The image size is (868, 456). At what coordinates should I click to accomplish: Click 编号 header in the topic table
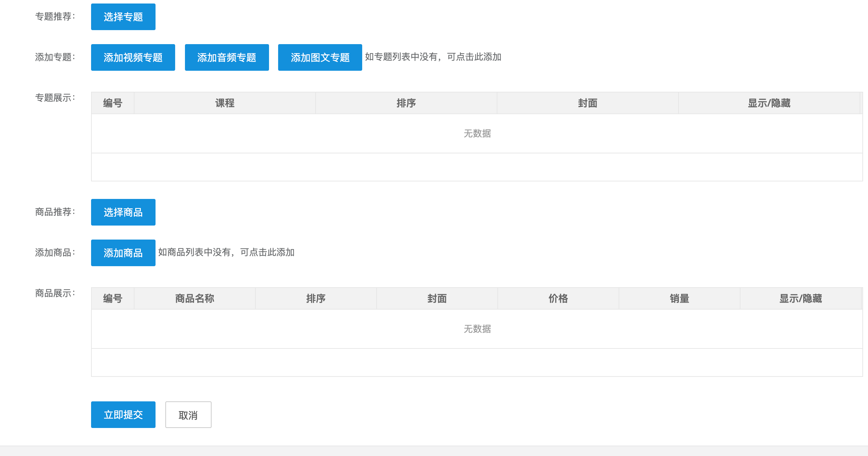pyautogui.click(x=113, y=103)
